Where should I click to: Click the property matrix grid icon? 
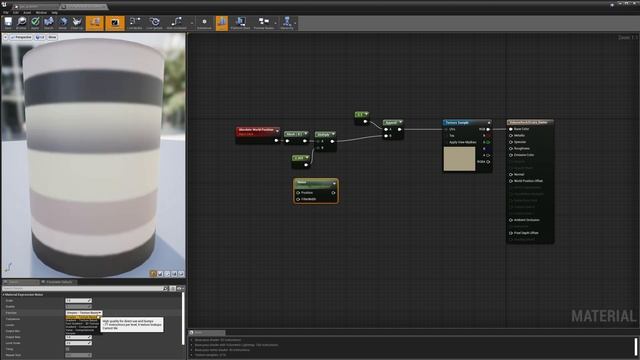pyautogui.click(x=173, y=289)
